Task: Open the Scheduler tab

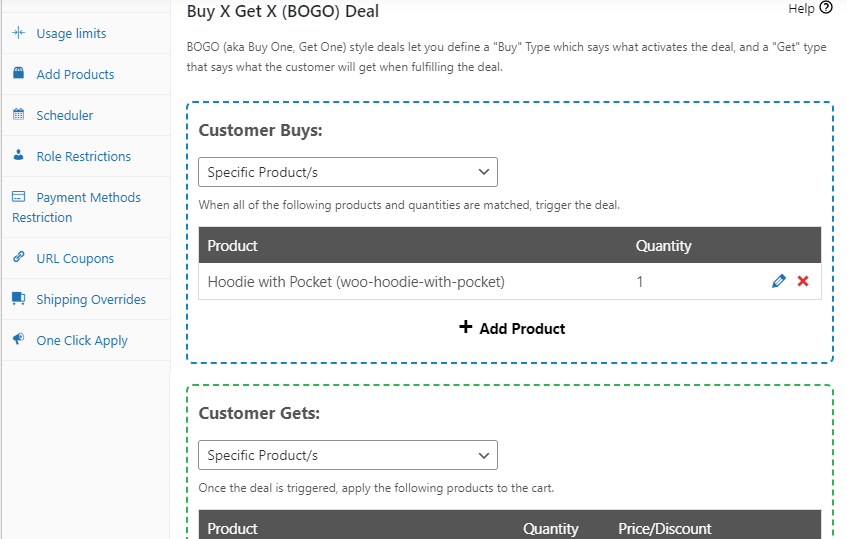Action: click(x=65, y=115)
